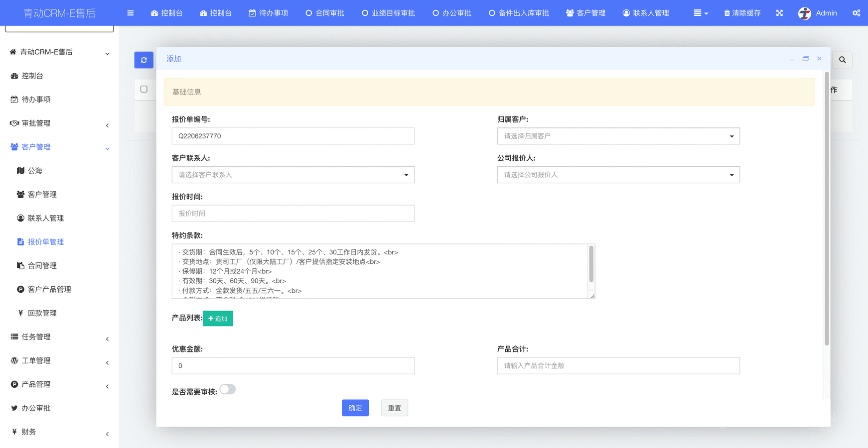Open the 归属客户 dropdown
Image resolution: width=868 pixels, height=448 pixels.
click(618, 136)
